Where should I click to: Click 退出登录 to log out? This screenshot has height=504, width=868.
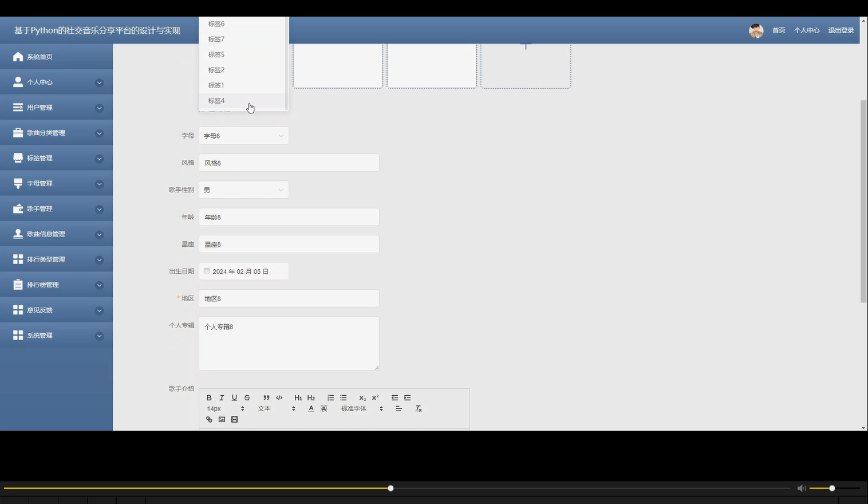click(841, 30)
